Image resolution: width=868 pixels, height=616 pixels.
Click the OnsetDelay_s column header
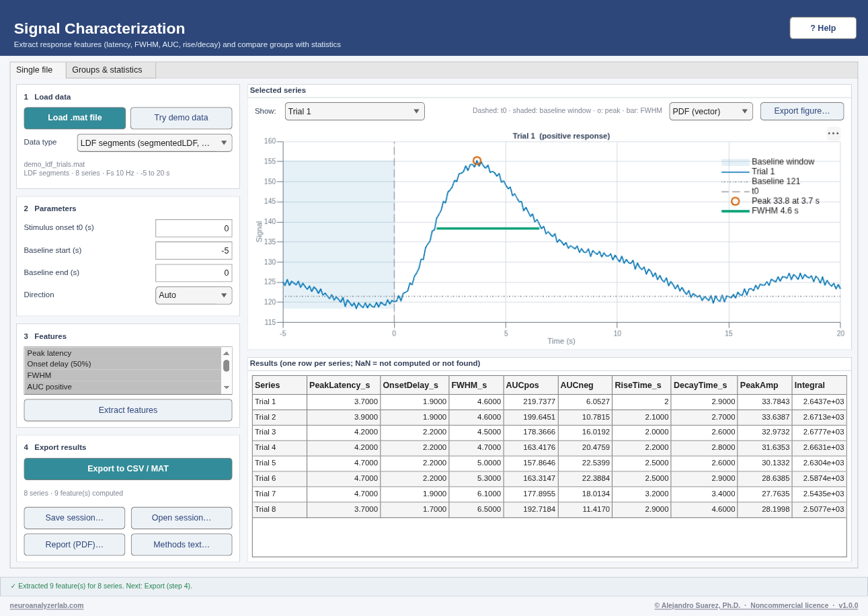[415, 385]
